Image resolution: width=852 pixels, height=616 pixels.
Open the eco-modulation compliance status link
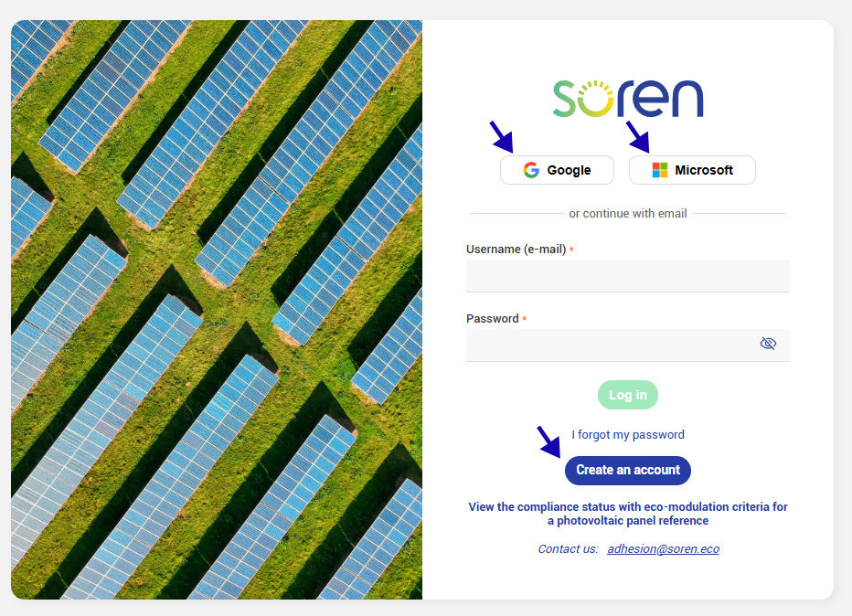(x=628, y=514)
